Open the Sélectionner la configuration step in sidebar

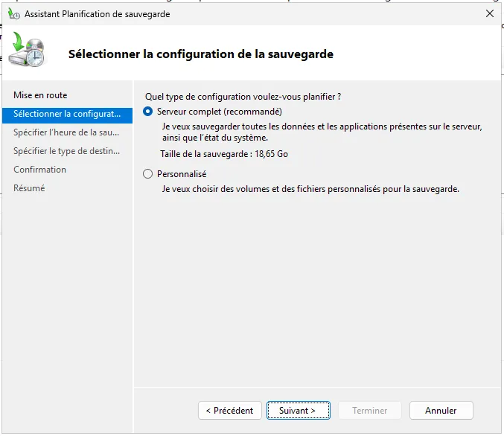[66, 114]
